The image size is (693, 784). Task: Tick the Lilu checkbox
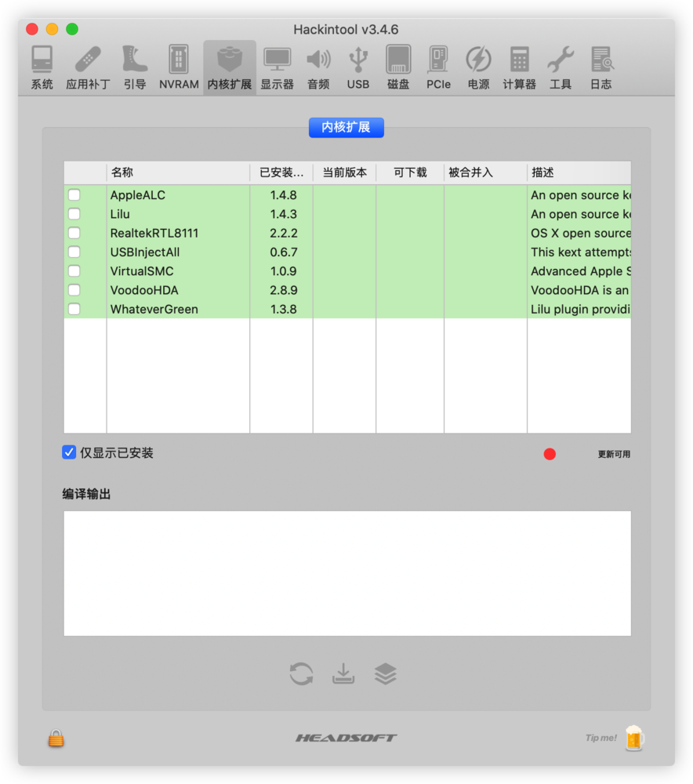[x=74, y=214]
